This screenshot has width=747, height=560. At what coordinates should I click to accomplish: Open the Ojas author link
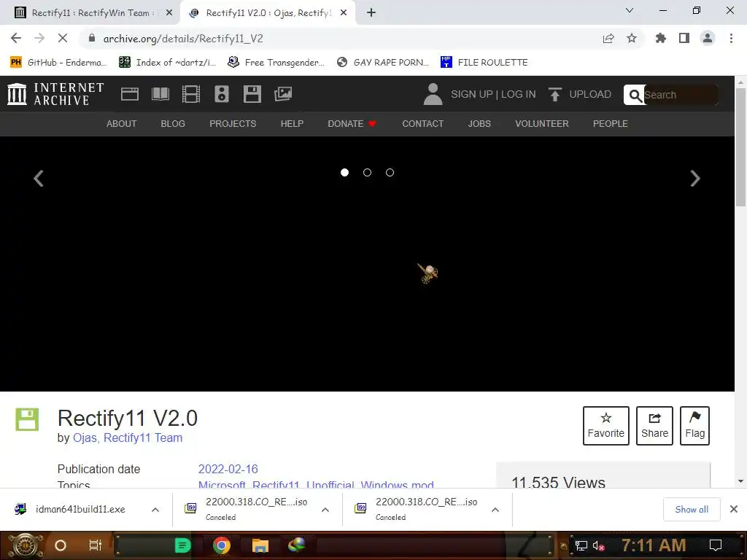pos(85,438)
